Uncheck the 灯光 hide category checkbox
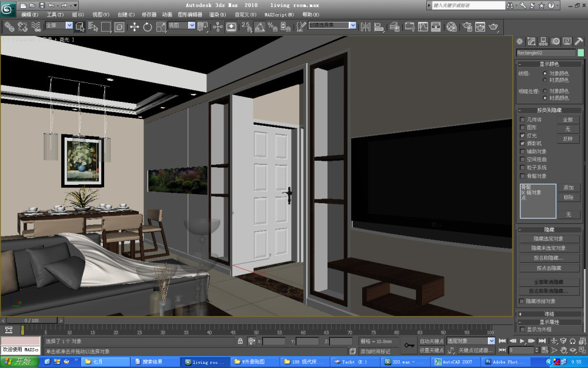 coord(522,135)
